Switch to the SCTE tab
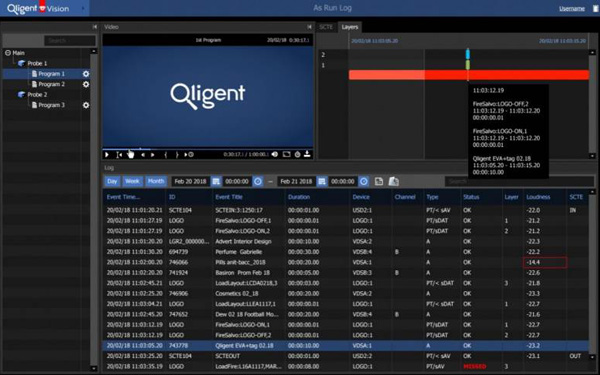This screenshot has width=600, height=375. point(326,27)
